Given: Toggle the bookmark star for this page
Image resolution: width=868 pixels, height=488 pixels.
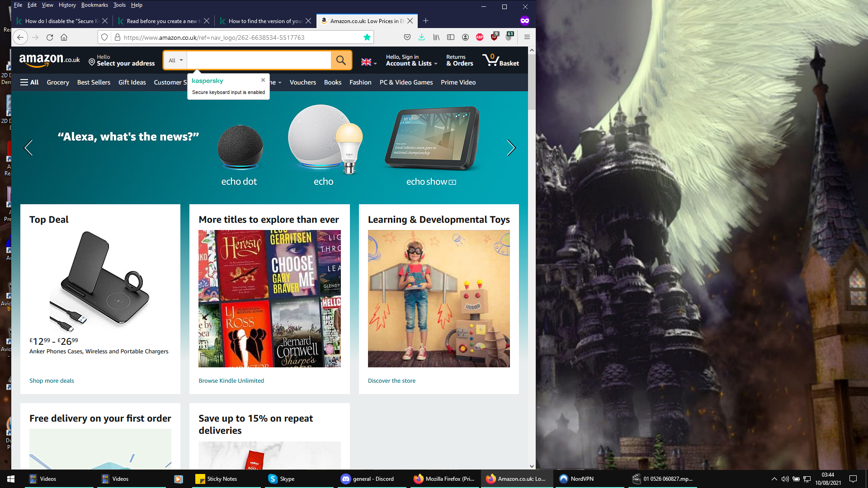Looking at the screenshot, I should click(367, 38).
